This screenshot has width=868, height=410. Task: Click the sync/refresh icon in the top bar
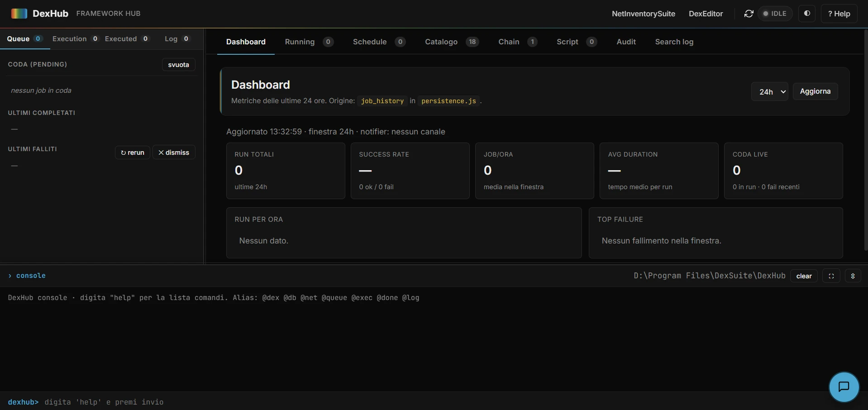click(x=749, y=14)
